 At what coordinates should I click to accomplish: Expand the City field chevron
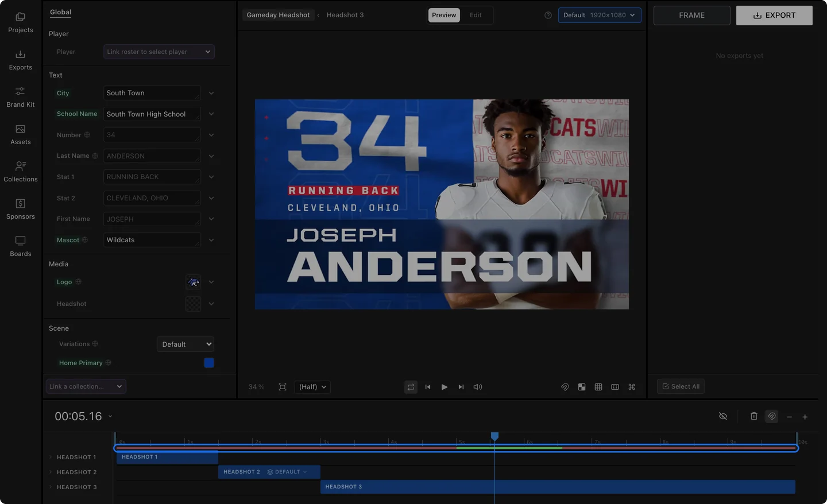pos(211,93)
